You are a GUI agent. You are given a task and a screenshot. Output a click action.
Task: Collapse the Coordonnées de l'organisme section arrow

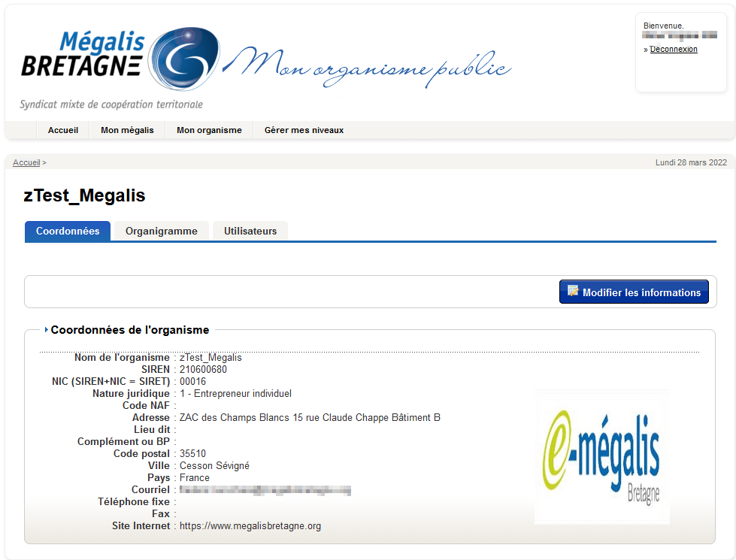[47, 330]
